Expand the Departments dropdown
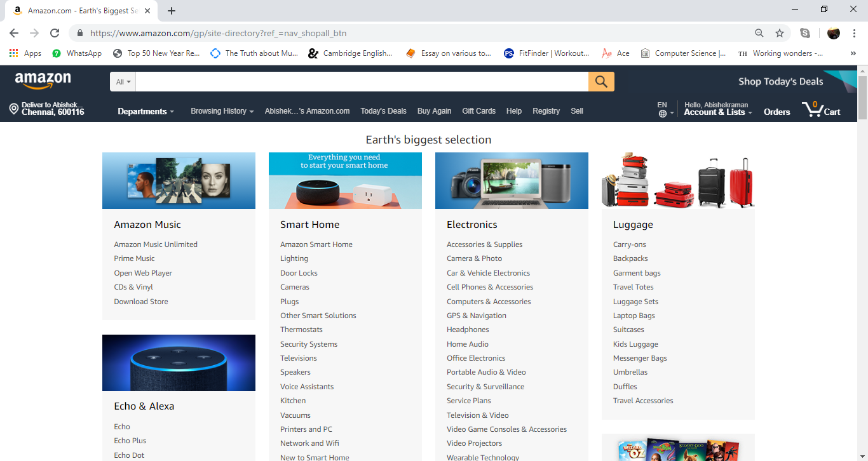868x461 pixels. pos(146,111)
